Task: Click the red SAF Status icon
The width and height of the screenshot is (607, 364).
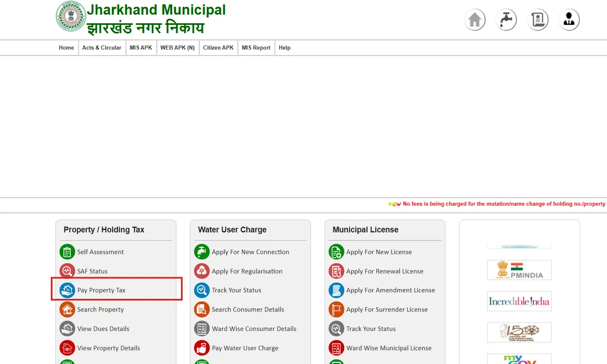Action: (67, 271)
